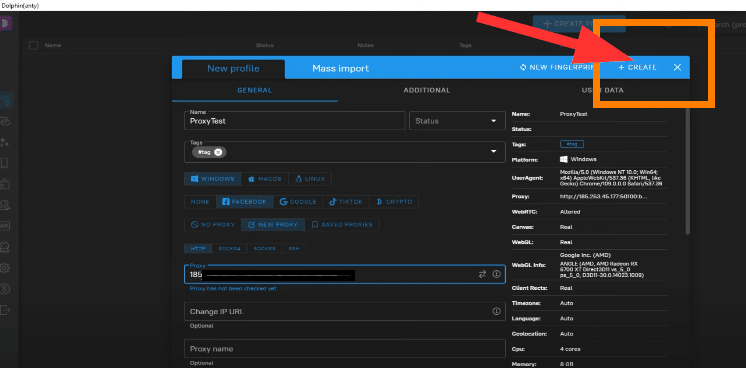The width and height of the screenshot is (746, 368).
Task: Choose None as the main website
Action: (200, 202)
